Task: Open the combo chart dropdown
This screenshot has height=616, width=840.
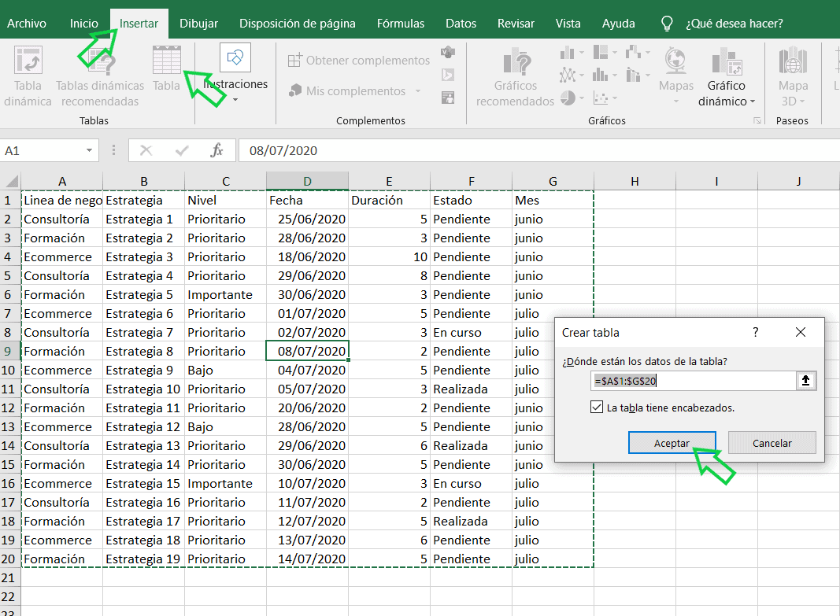Action: [648, 75]
